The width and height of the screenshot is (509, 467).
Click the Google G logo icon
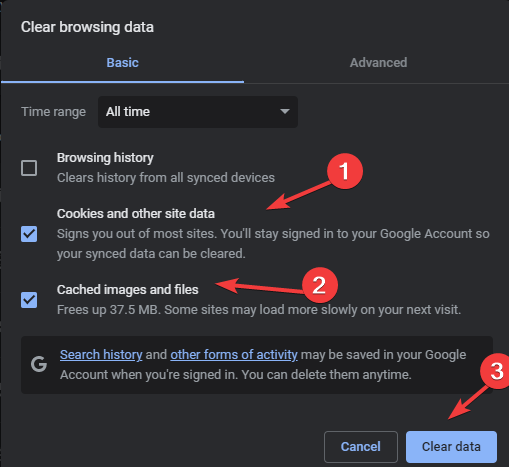click(39, 364)
